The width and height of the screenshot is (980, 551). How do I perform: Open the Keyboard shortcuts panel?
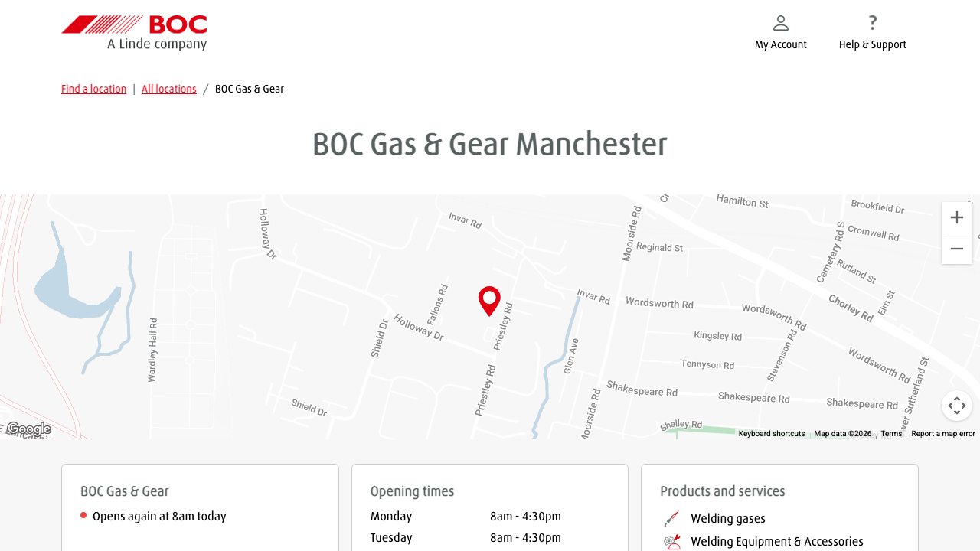771,433
